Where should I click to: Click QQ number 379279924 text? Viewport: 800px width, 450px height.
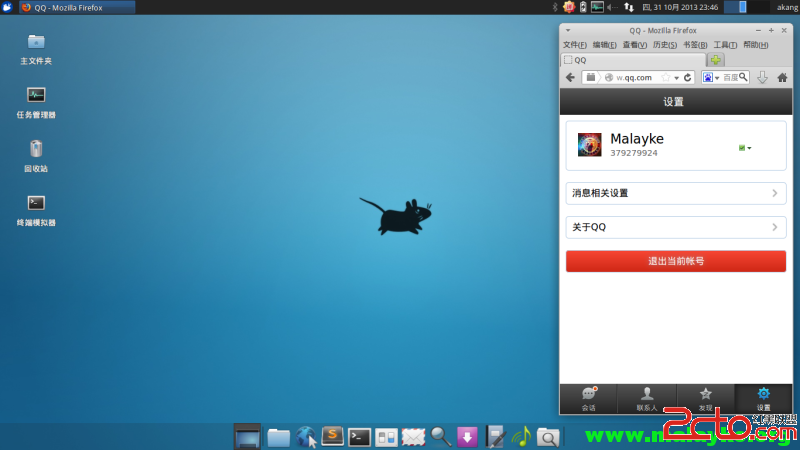(x=633, y=153)
